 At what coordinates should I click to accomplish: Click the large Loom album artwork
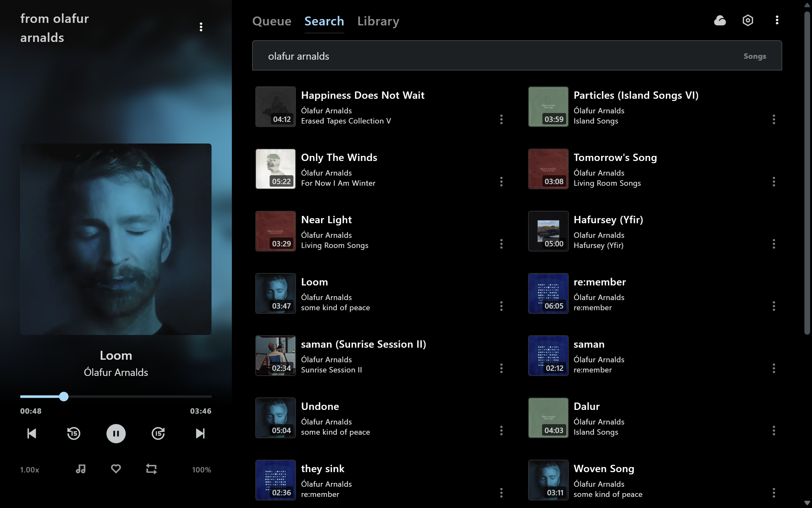(116, 239)
